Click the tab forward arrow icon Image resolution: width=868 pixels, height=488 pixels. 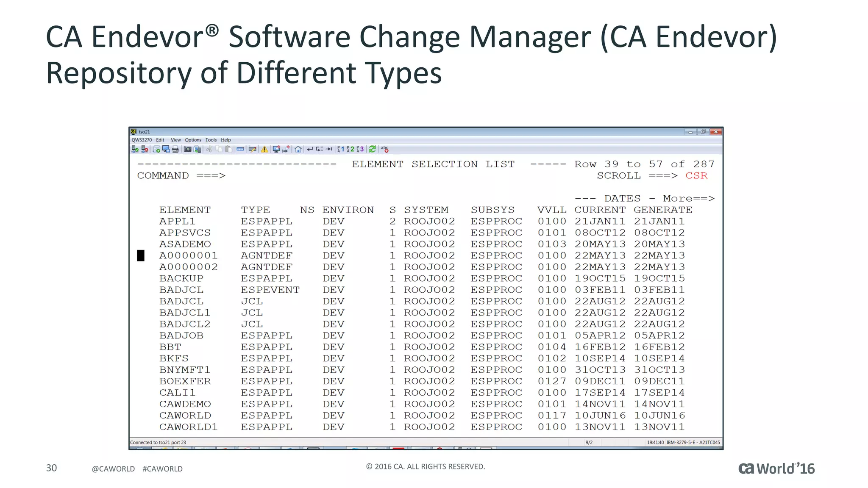329,149
